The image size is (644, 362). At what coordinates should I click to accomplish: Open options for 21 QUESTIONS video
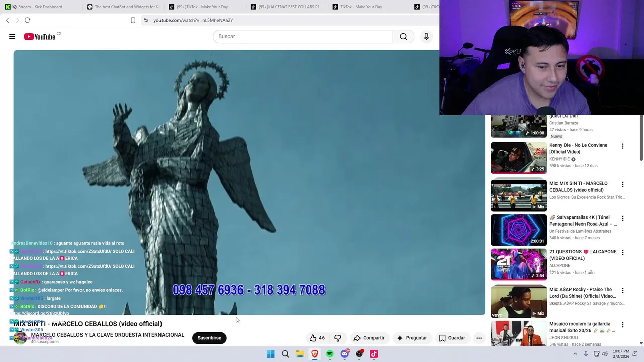pyautogui.click(x=622, y=253)
